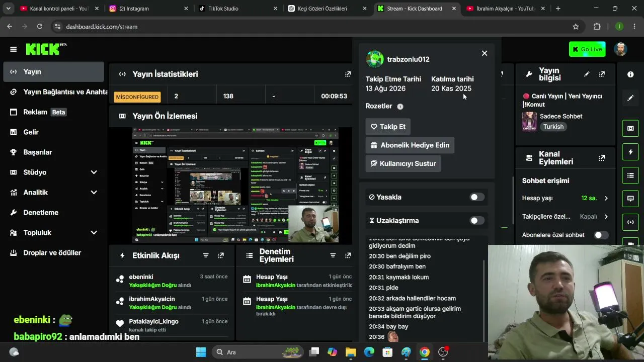
Task: Switch to the İbrahim Akyalçın YouTube tab
Action: coord(505,9)
